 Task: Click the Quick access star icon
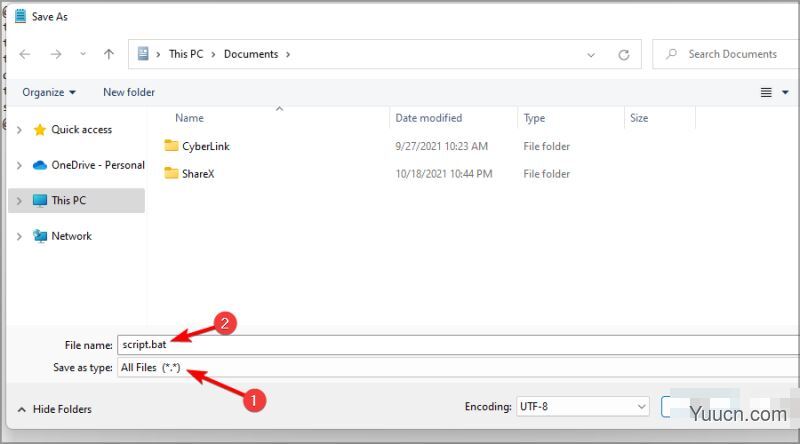(40, 130)
